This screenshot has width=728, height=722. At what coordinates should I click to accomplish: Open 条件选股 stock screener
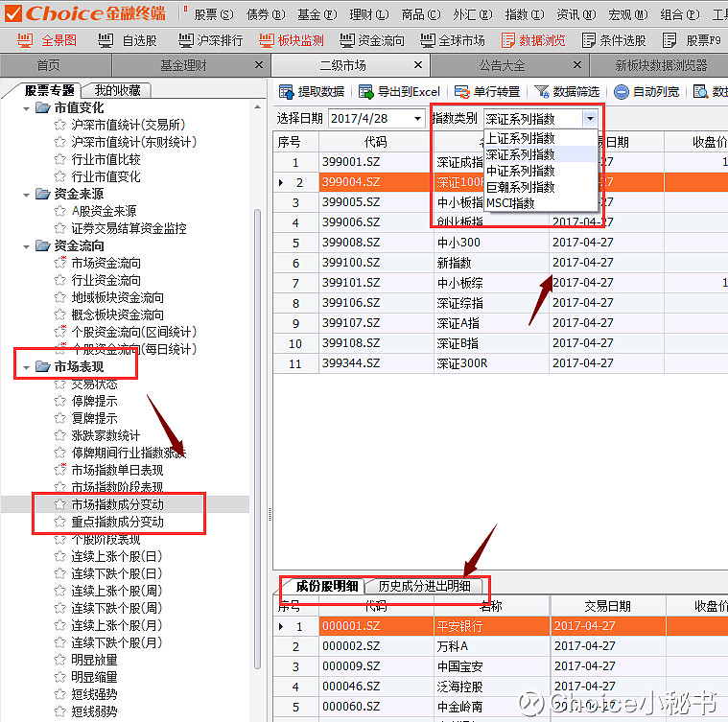pos(613,40)
